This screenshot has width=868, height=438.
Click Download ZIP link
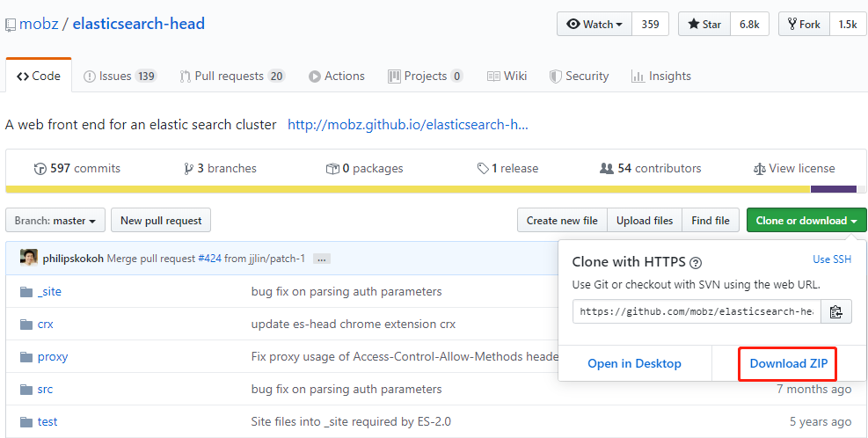pos(789,363)
